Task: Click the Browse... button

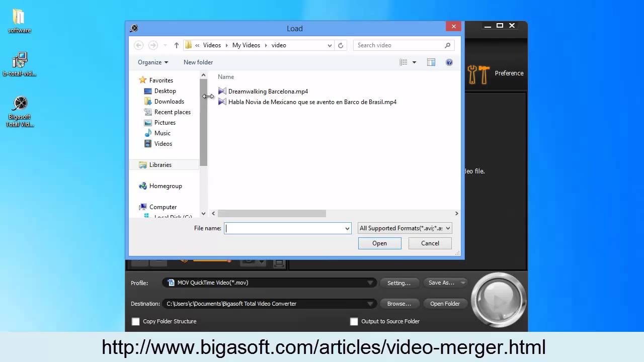Action: (x=399, y=304)
